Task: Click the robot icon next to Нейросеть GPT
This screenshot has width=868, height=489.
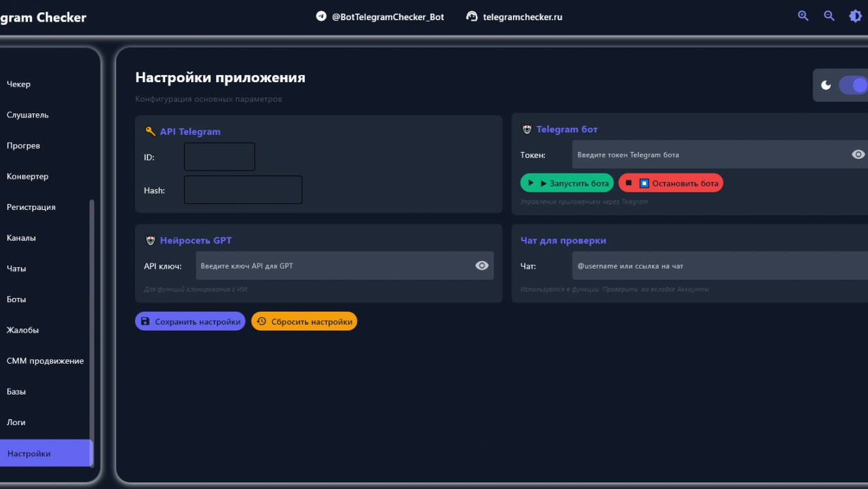Action: tap(150, 240)
